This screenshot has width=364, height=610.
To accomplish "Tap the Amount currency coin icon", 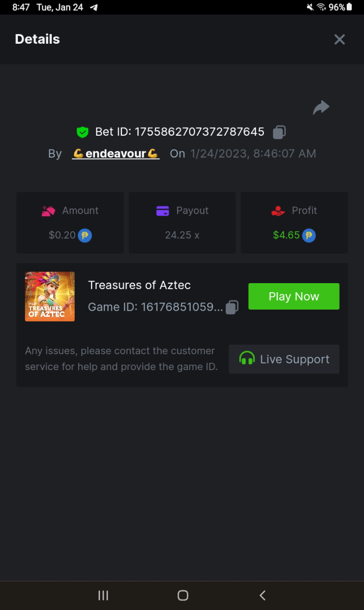I will (x=85, y=235).
